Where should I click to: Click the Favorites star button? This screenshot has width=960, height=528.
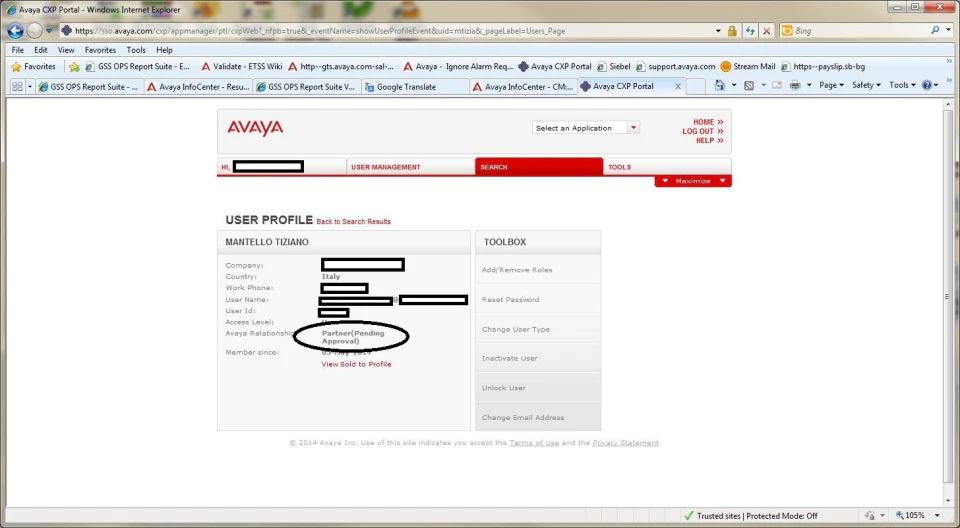34,66
